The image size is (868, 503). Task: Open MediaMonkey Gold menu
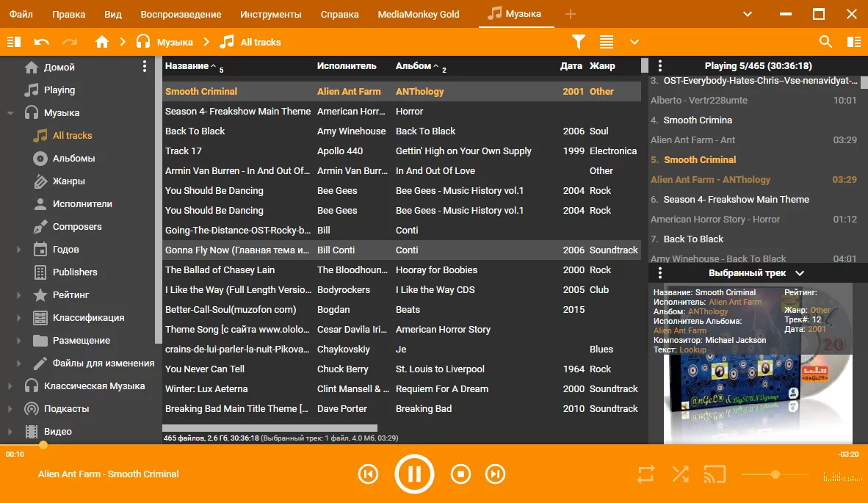tap(419, 14)
